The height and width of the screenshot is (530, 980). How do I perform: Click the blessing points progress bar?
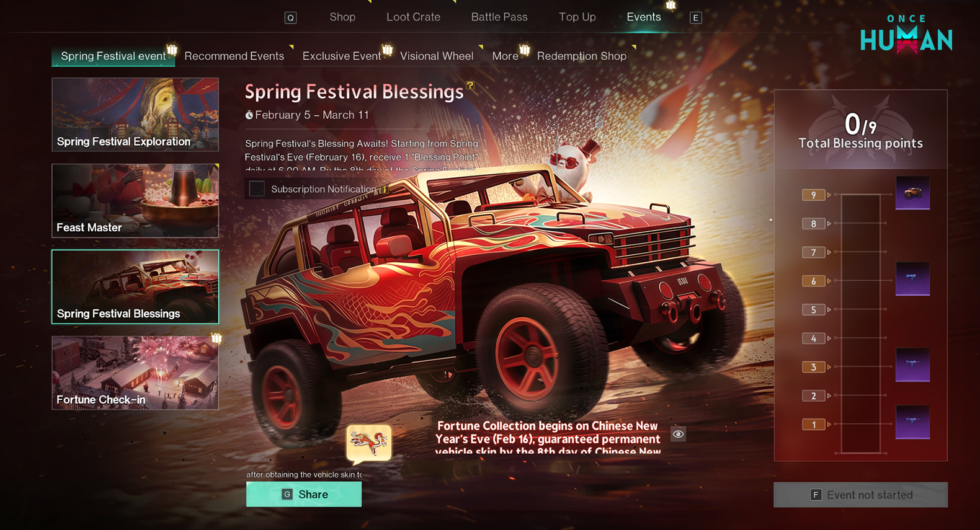[x=860, y=324]
